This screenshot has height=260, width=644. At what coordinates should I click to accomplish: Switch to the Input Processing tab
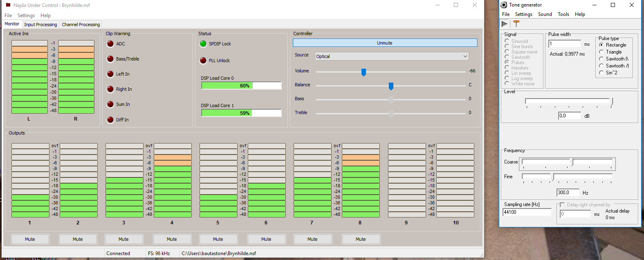pos(40,25)
